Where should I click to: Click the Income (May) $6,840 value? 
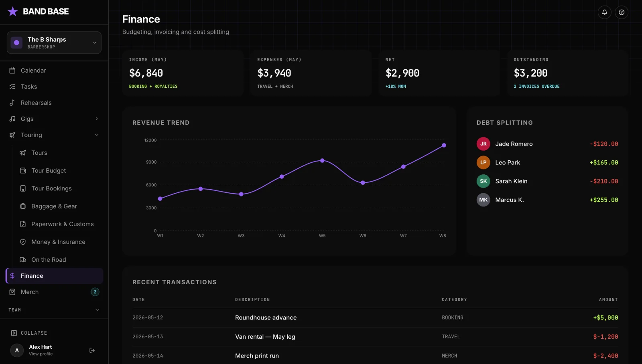click(x=146, y=73)
